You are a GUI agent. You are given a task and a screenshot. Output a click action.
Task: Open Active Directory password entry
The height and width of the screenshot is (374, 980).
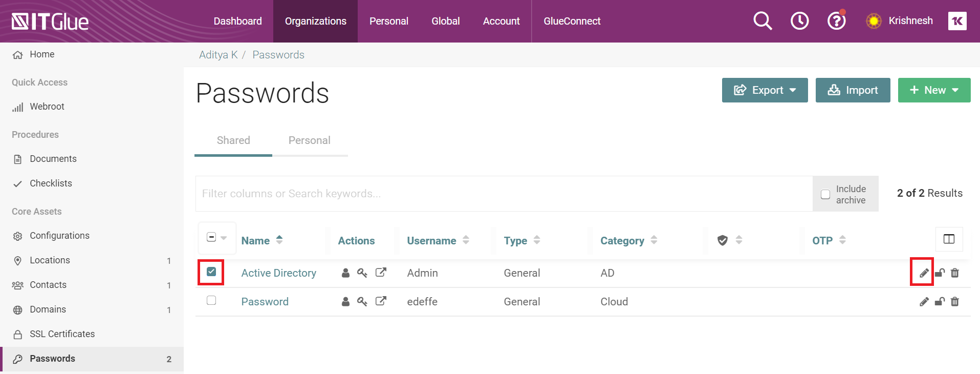[x=278, y=273]
